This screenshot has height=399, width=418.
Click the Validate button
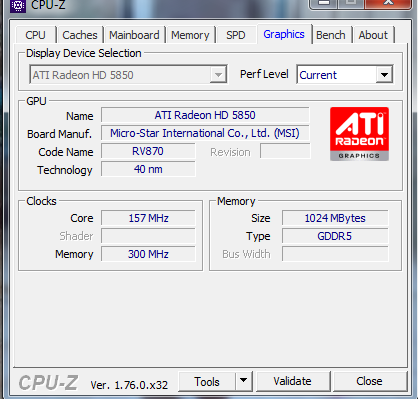click(292, 381)
